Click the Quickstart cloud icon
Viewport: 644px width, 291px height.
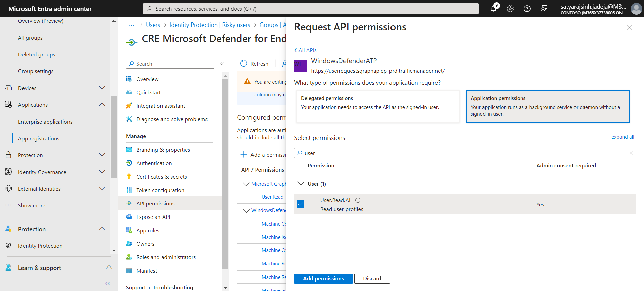point(129,92)
